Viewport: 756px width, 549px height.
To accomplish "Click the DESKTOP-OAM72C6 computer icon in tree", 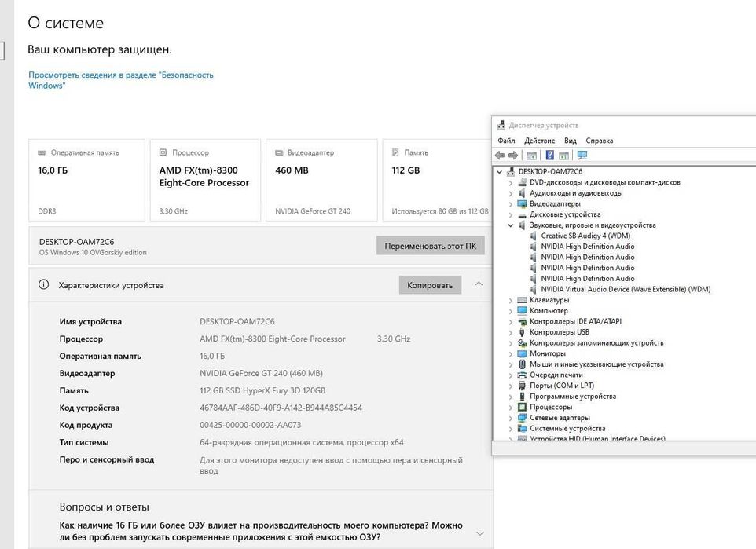I will click(511, 171).
